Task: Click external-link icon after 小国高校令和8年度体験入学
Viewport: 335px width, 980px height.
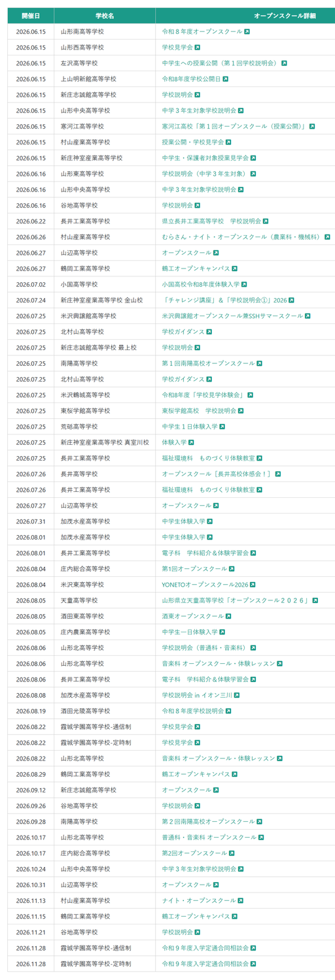Action: 244,284
